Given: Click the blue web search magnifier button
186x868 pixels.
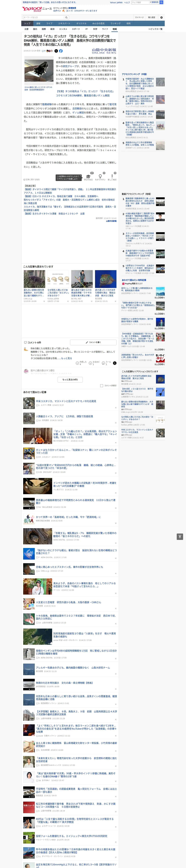Looking at the screenshot, I should (161, 2).
